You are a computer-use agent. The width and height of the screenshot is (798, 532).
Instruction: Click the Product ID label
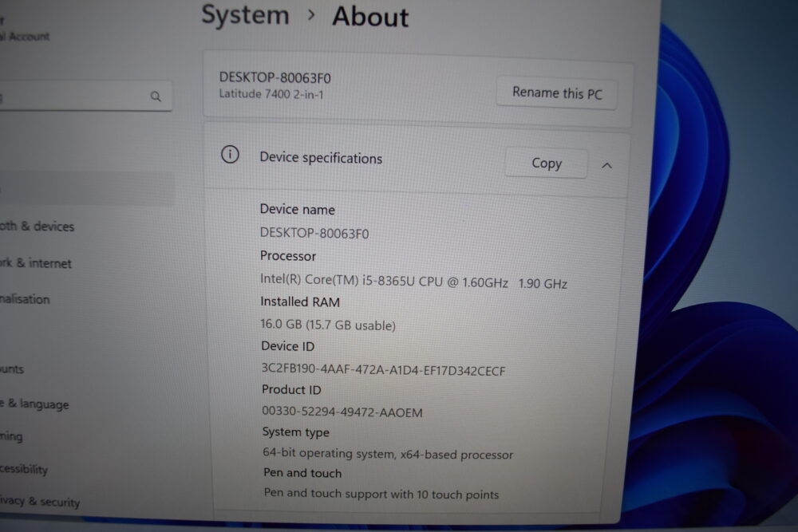click(x=291, y=390)
